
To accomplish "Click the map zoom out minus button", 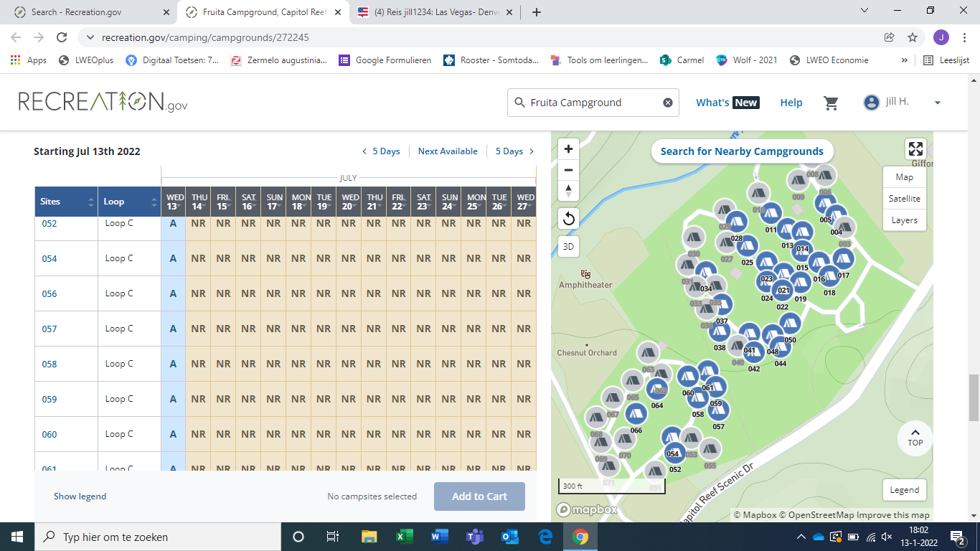I will 568,170.
